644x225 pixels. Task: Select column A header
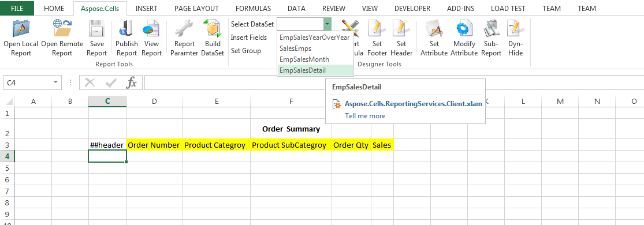(x=33, y=101)
